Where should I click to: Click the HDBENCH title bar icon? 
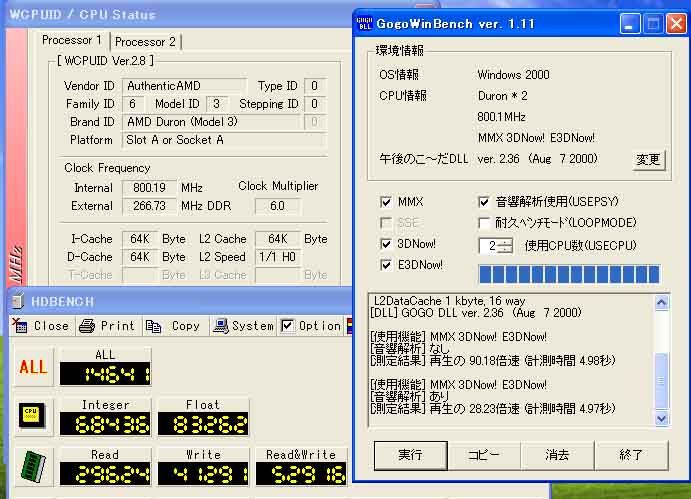[18, 302]
